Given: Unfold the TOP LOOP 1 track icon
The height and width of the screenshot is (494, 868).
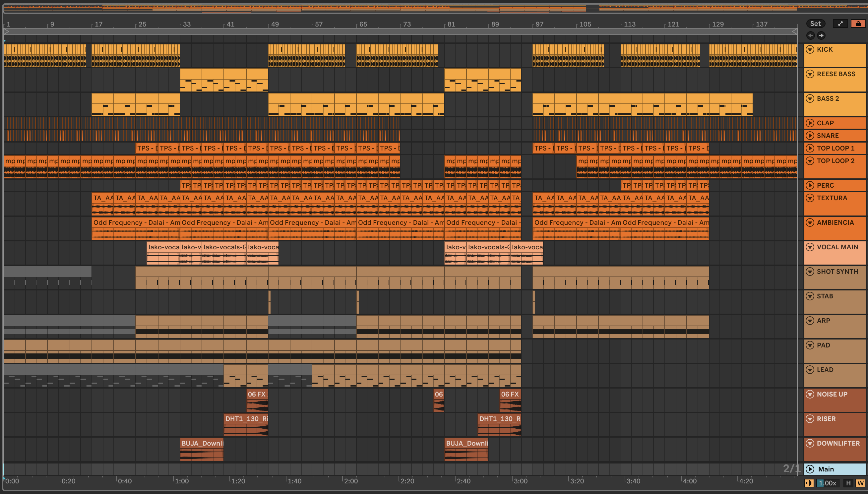Looking at the screenshot, I should [810, 148].
